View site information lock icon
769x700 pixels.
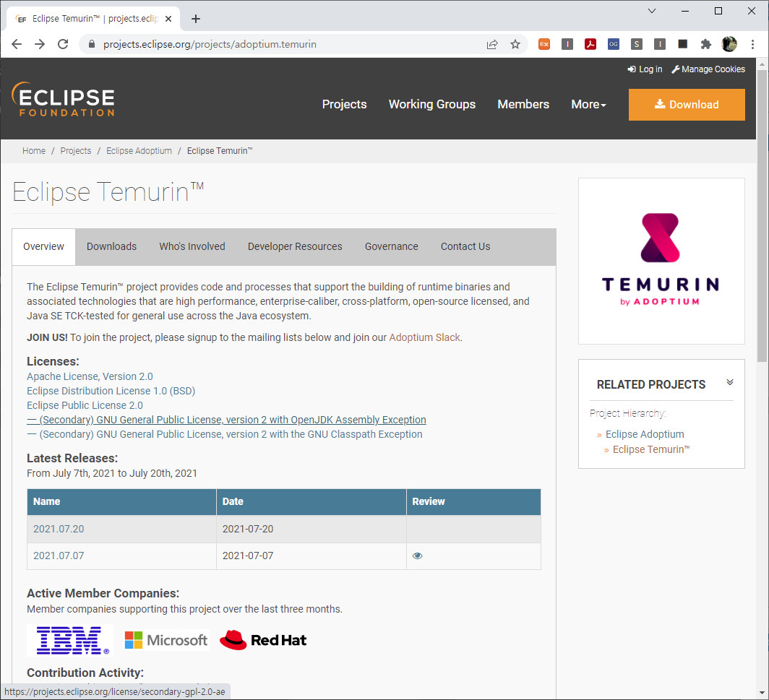(x=91, y=44)
